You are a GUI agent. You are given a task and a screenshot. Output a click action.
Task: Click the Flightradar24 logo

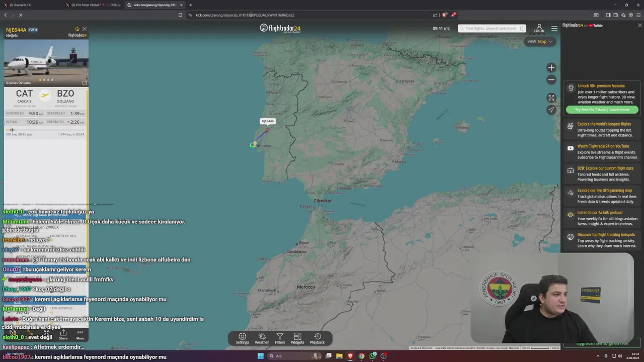[280, 28]
